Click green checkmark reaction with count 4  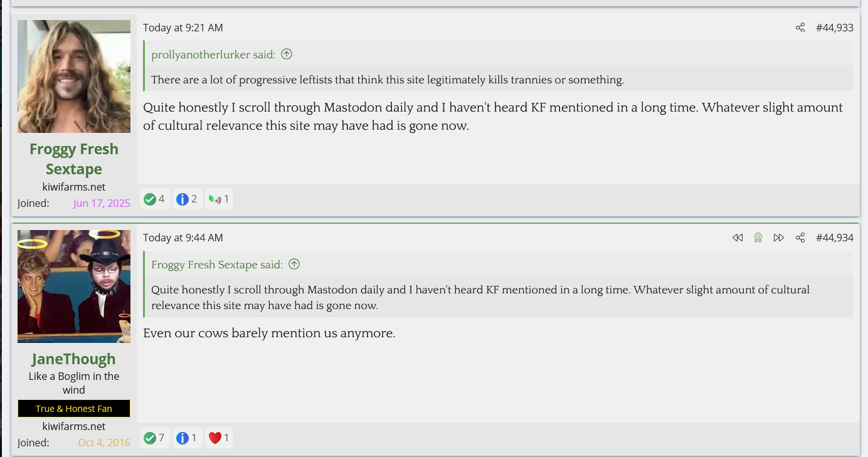(154, 199)
